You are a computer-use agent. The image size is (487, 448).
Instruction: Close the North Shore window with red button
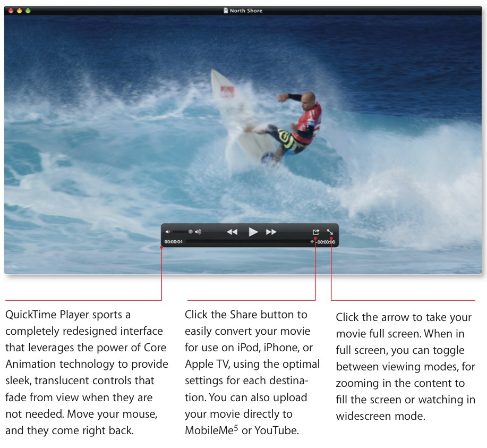pos(11,11)
